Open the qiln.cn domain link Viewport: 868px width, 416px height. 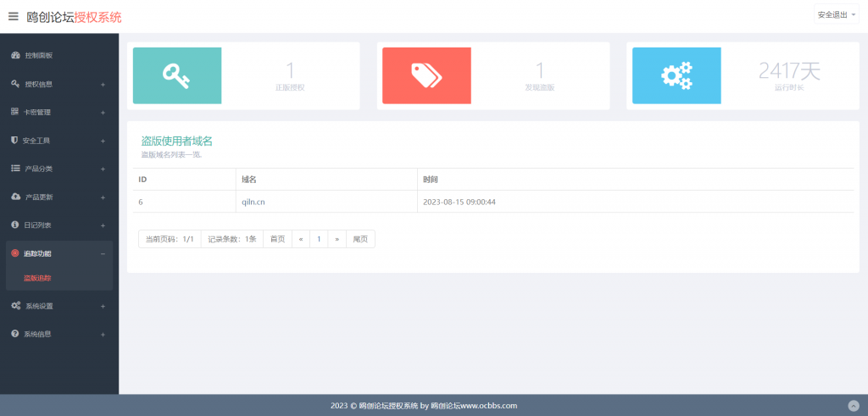click(x=253, y=202)
